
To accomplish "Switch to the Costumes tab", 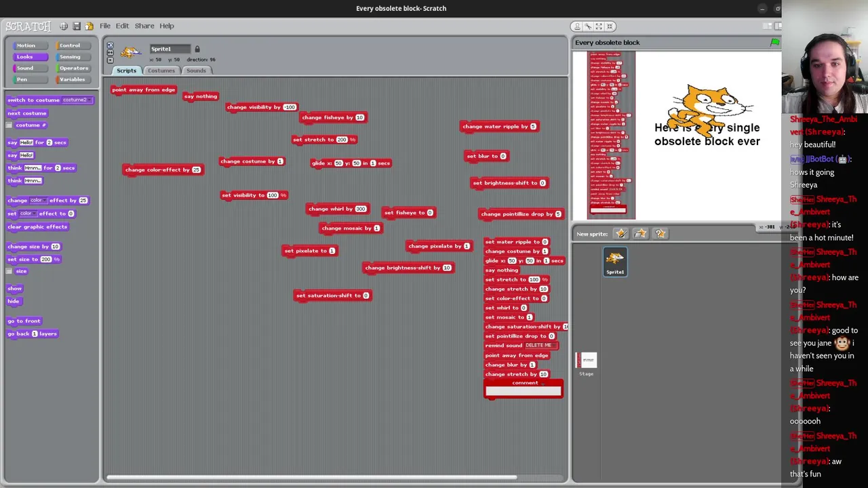I will 161,70.
